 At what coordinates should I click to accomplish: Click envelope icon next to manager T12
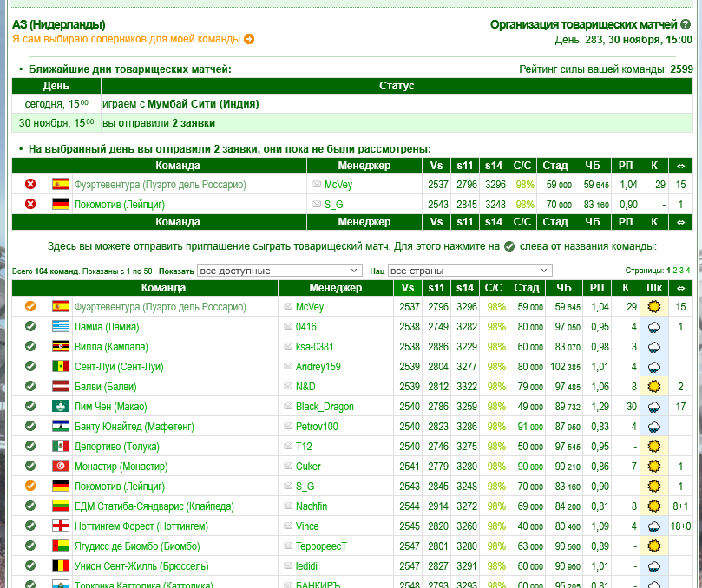pos(288,446)
